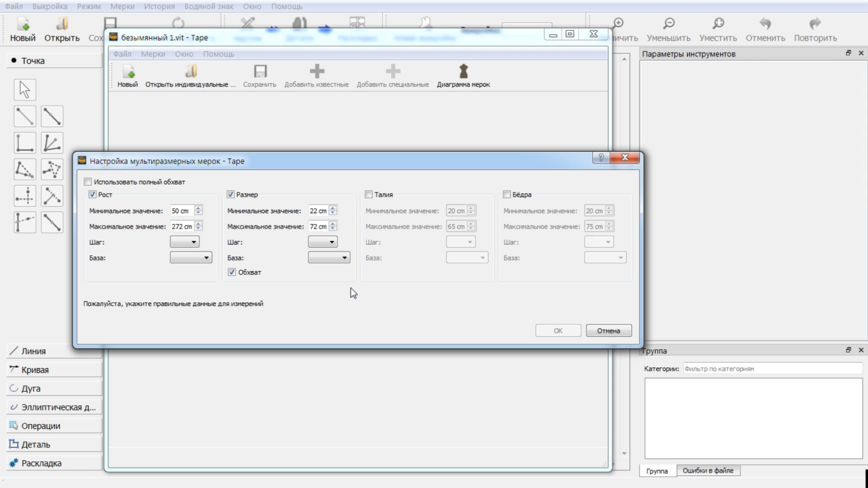Open Мерки menu in Tape window
This screenshot has height=488, width=868.
tap(153, 54)
